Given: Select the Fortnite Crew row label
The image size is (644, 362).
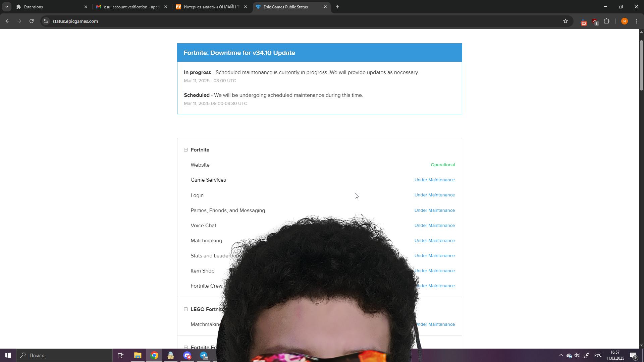Looking at the screenshot, I should point(207,286).
